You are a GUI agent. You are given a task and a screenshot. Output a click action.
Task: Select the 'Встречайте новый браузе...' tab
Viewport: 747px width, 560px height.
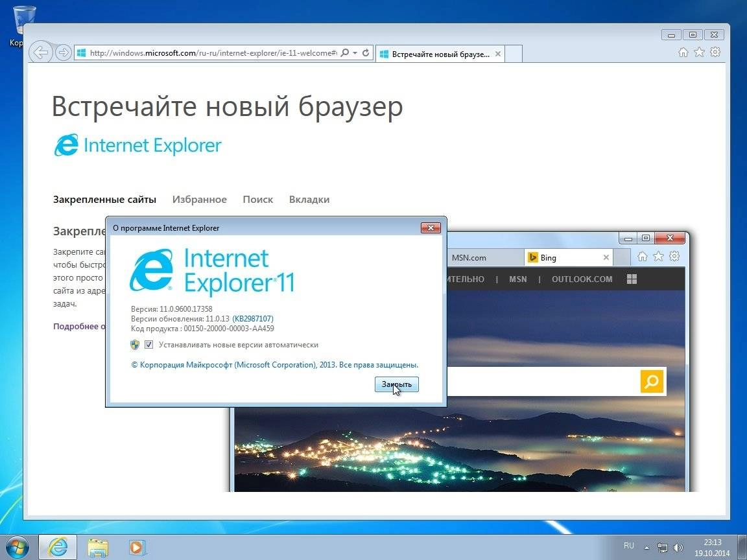pyautogui.click(x=440, y=54)
